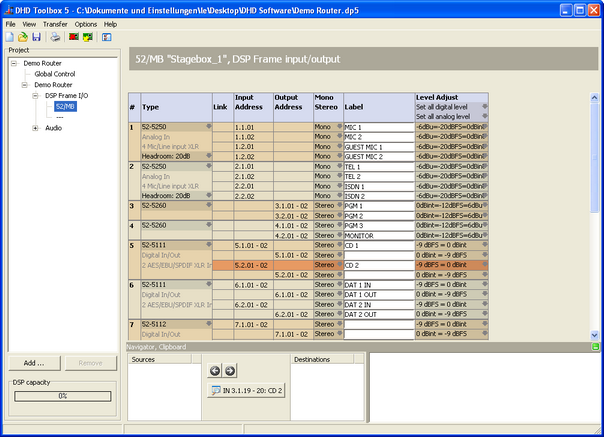Open the Transfer menu

coord(55,23)
